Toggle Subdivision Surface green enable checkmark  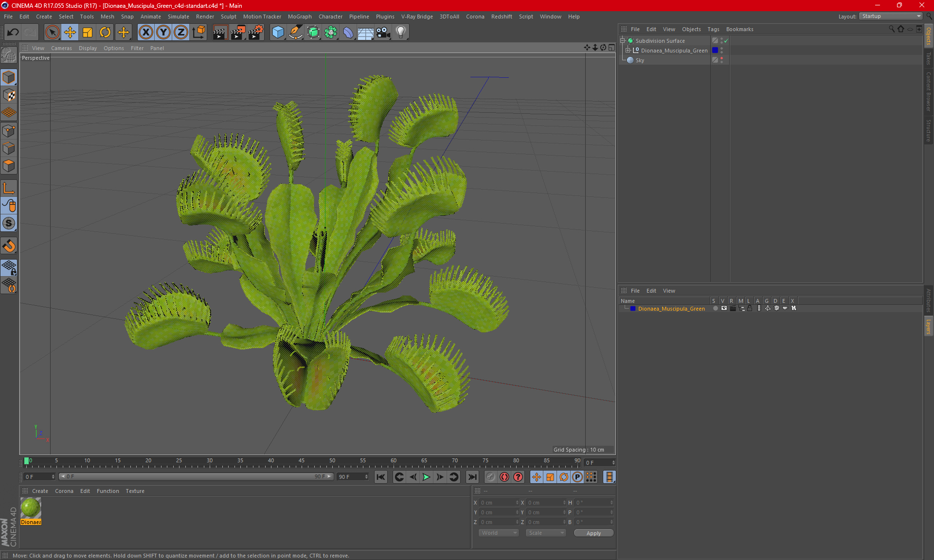pos(726,41)
